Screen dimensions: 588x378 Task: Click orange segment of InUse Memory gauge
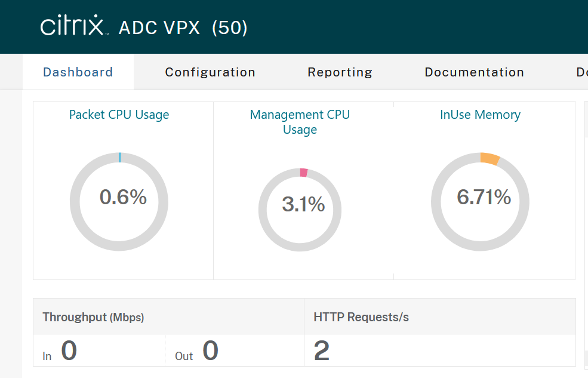[490, 159]
